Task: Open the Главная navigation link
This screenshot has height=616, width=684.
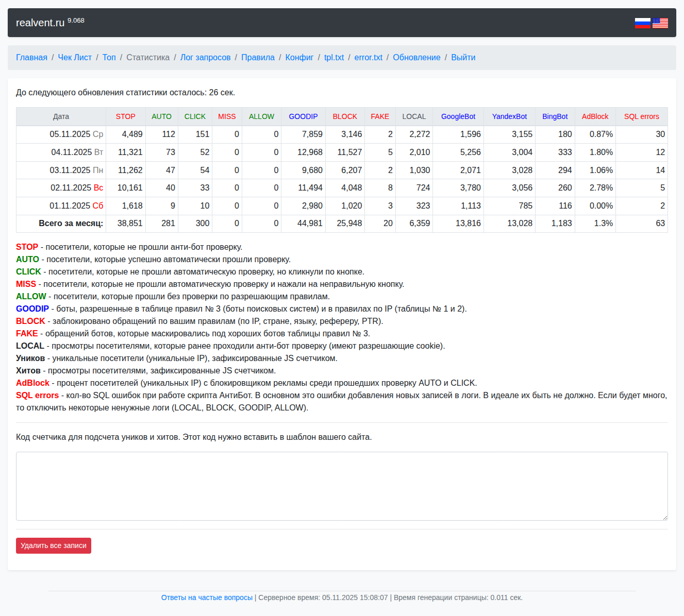Action: click(x=31, y=58)
